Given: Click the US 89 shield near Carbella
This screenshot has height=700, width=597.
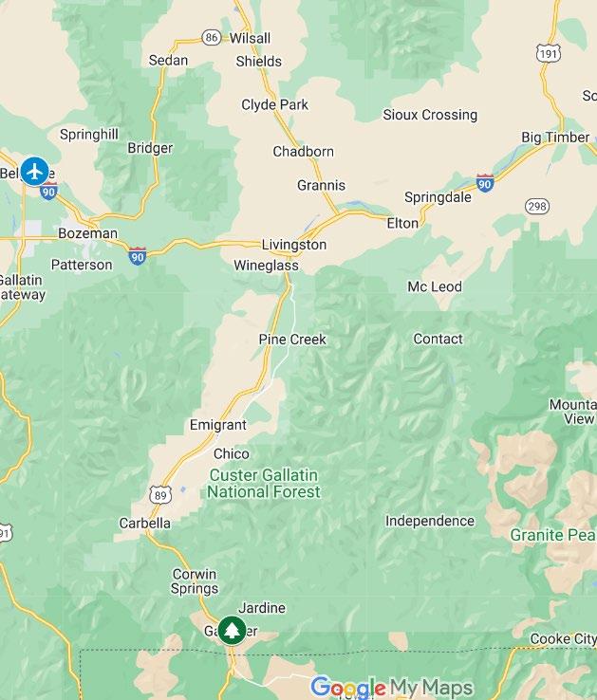Looking at the screenshot, I should pos(160,494).
